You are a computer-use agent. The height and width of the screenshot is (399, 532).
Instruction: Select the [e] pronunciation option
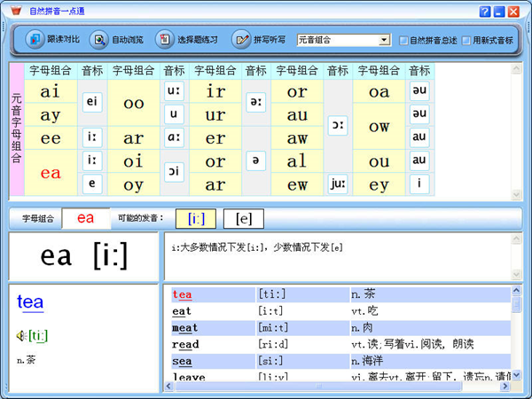coord(243,218)
